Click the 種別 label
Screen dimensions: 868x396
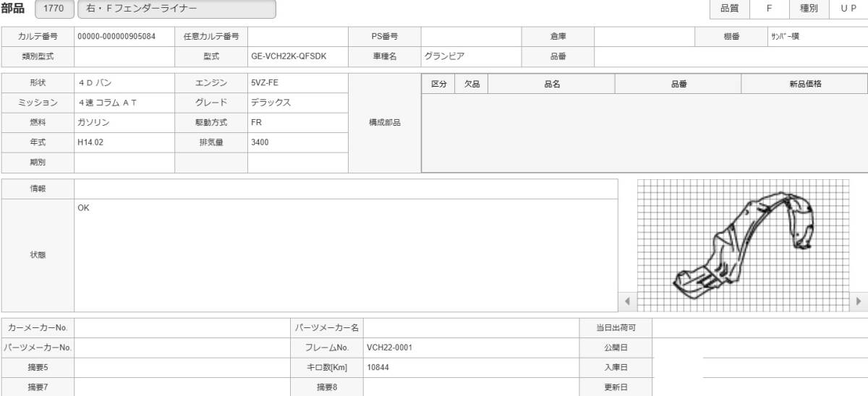point(809,9)
